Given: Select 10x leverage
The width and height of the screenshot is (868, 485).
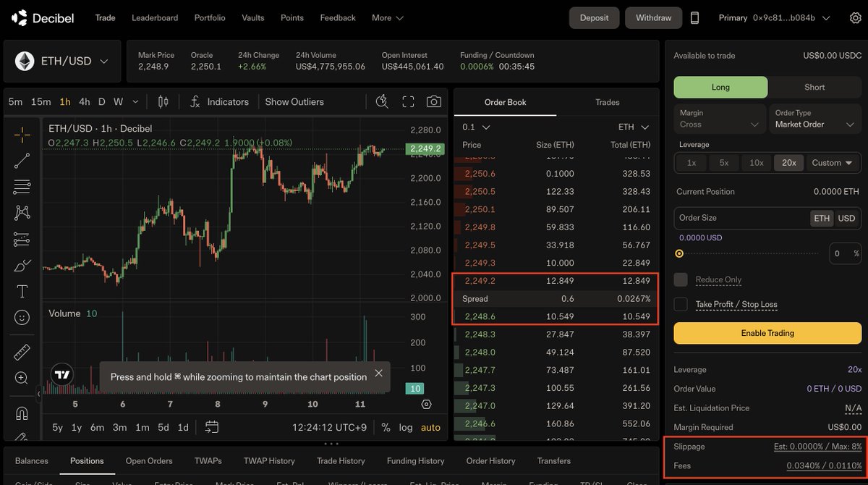Looking at the screenshot, I should pos(756,163).
